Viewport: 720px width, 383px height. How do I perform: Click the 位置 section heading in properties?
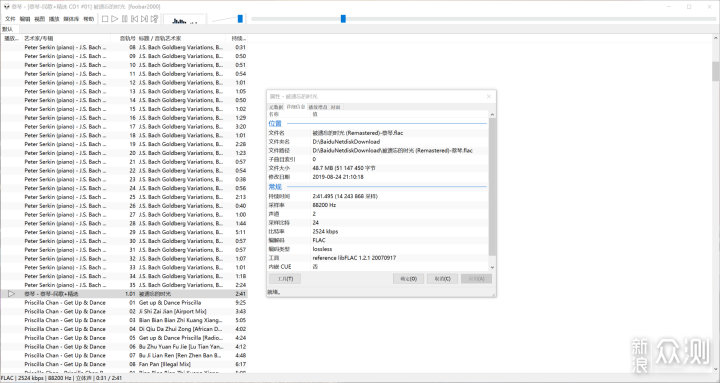(275, 124)
